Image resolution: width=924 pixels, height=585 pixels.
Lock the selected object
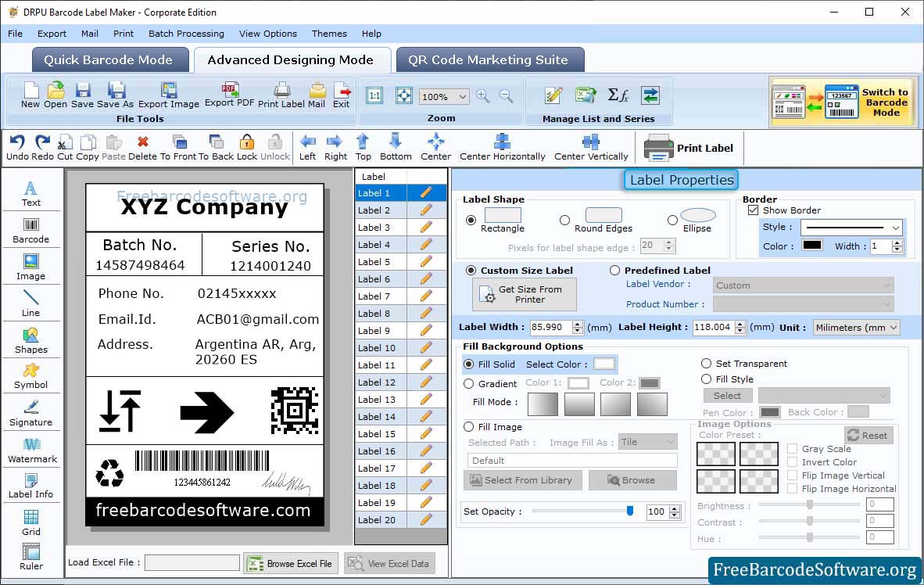247,148
